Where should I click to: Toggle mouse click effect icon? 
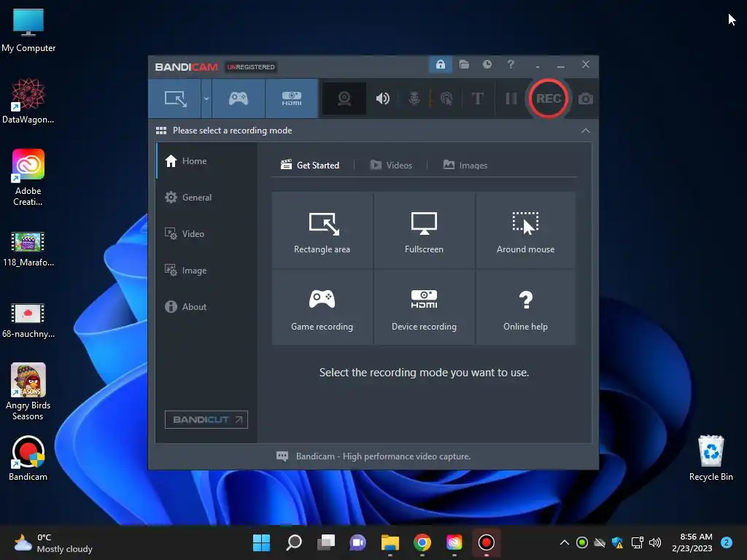tap(446, 98)
